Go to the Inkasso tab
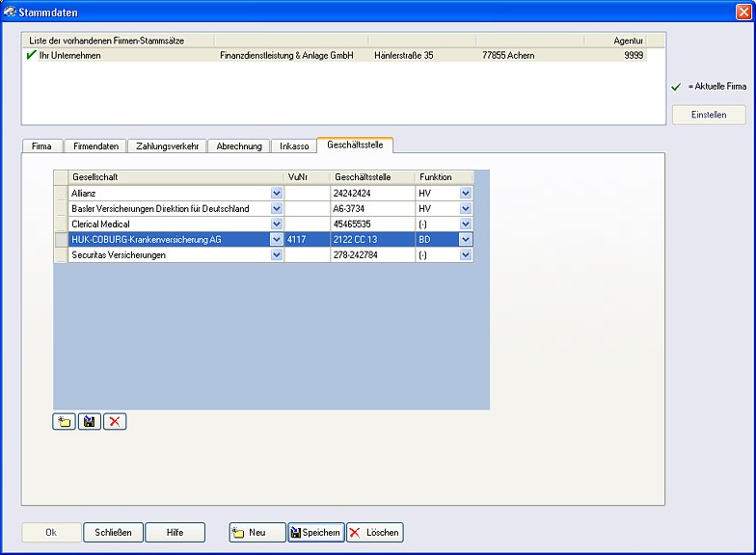This screenshot has width=756, height=555. (x=294, y=146)
